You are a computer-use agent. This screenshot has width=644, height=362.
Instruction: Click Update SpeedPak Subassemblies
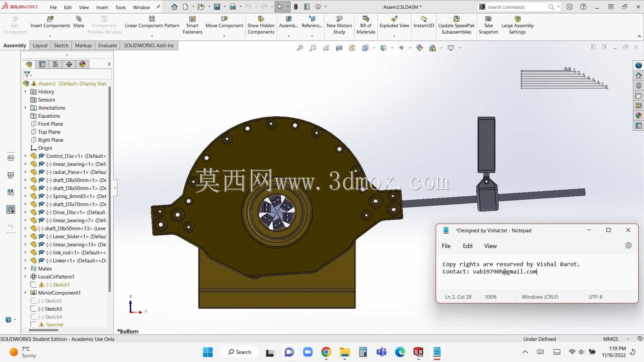pyautogui.click(x=456, y=25)
